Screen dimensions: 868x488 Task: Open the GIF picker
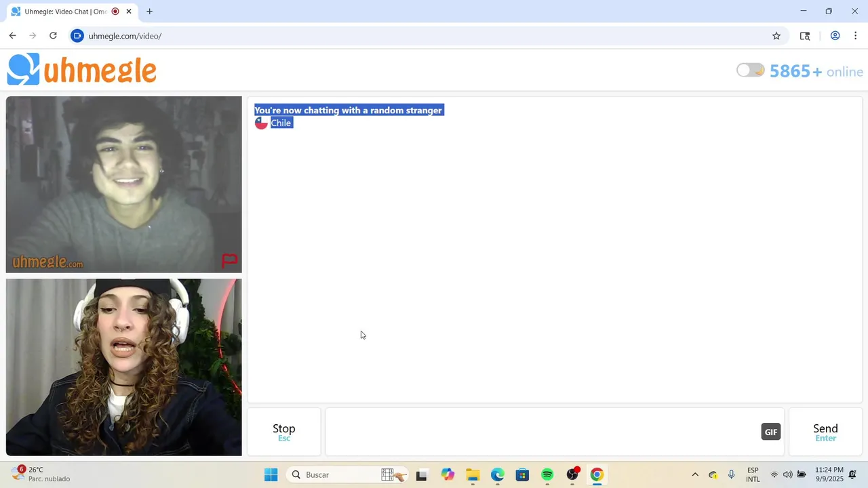[771, 432]
